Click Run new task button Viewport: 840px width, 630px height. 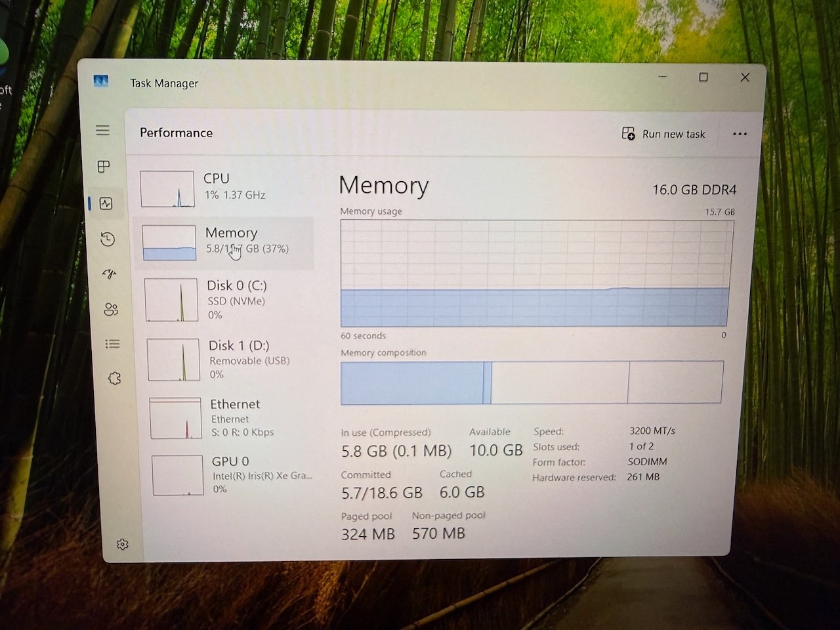(x=663, y=134)
